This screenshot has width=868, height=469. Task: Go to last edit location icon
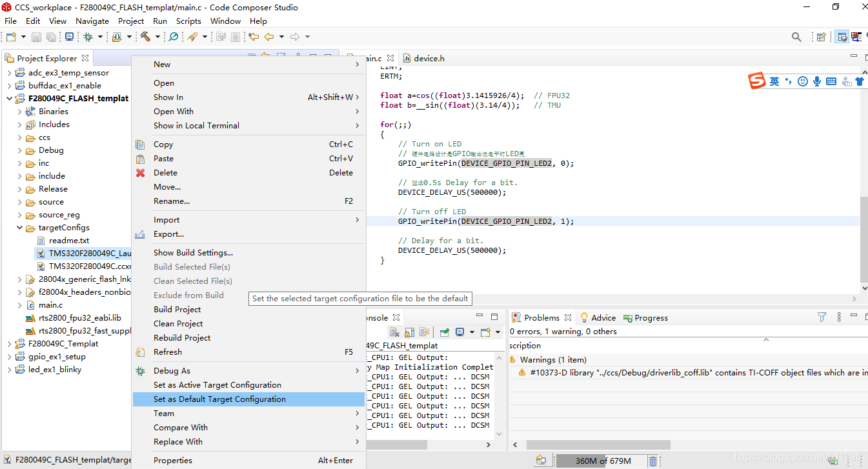click(254, 37)
